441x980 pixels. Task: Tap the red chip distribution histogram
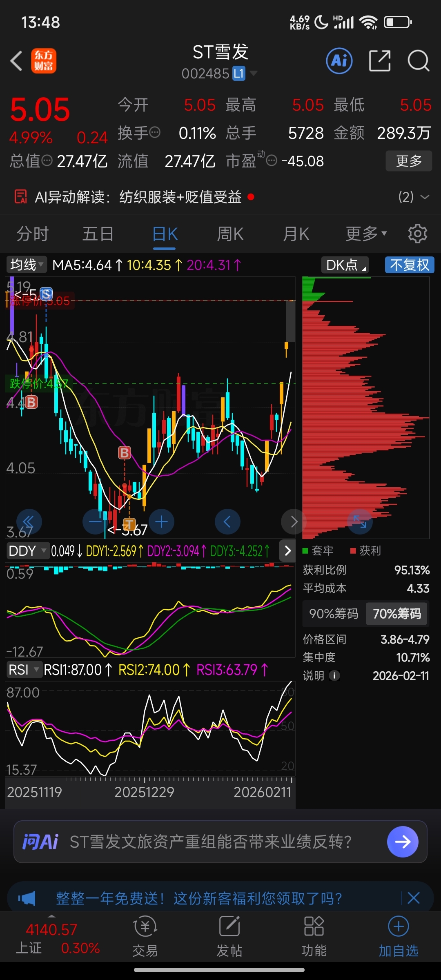[365, 421]
